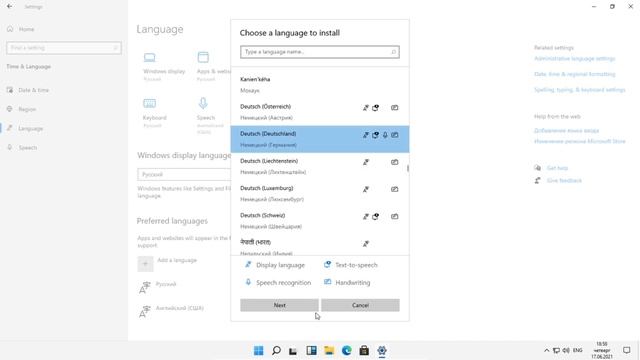
Task: Select Deutsch (Schweiz) in the list
Action: 320,220
